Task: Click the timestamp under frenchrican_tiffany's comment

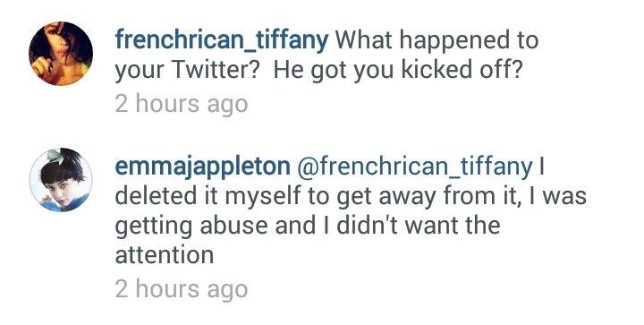Action: tap(181, 104)
